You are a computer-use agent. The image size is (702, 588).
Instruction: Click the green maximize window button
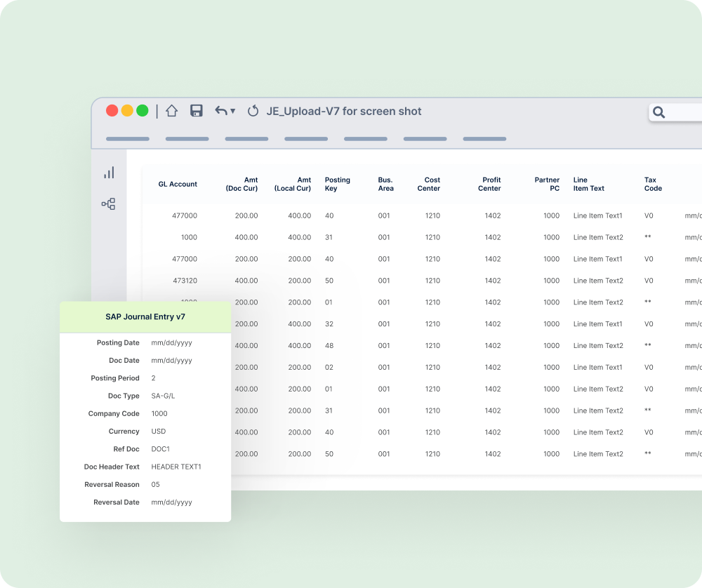point(143,111)
